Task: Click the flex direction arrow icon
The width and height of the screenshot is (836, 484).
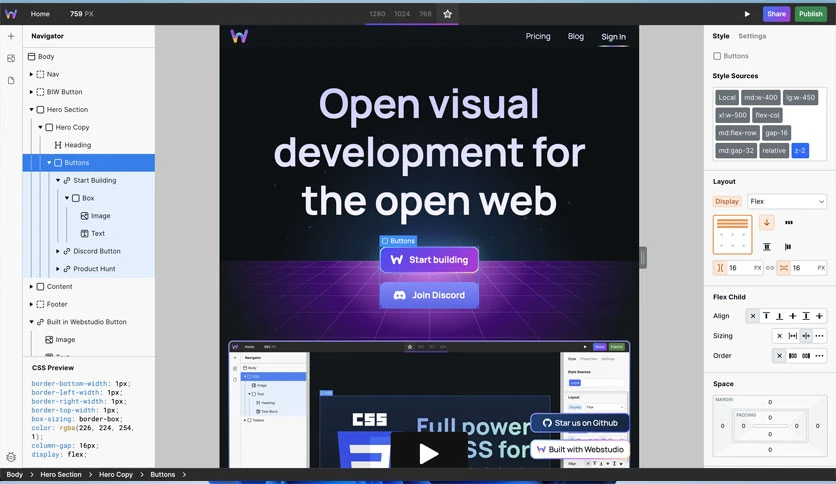Action: [x=767, y=222]
